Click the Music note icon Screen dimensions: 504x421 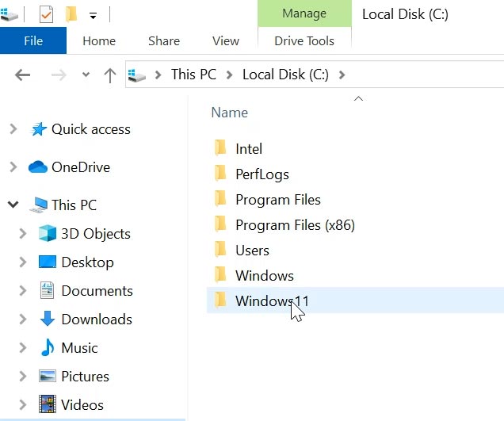pyautogui.click(x=48, y=347)
